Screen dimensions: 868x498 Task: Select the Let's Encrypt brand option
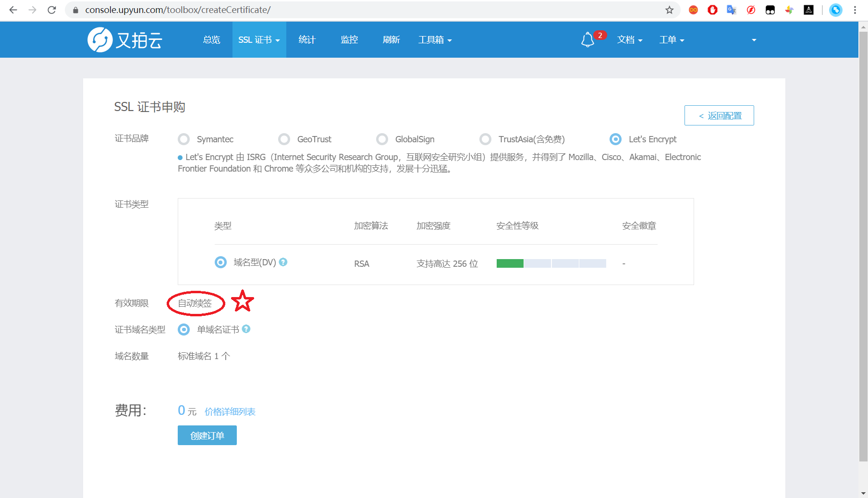[615, 139]
